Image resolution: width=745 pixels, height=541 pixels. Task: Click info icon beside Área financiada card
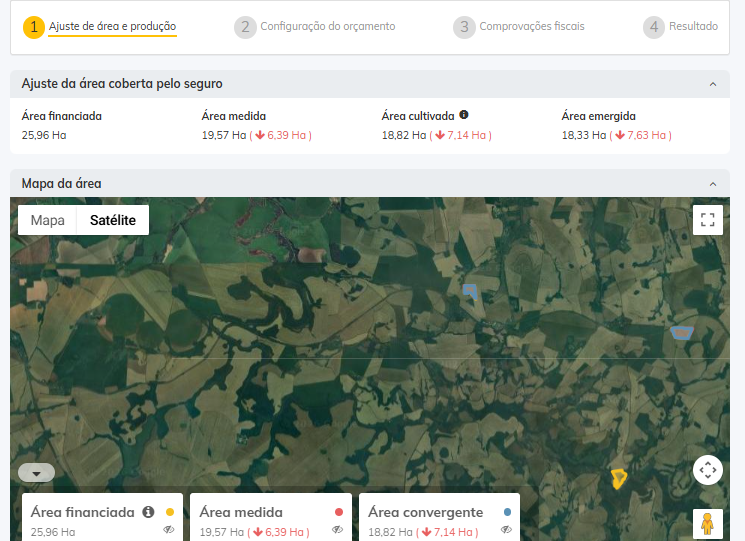pos(148,512)
